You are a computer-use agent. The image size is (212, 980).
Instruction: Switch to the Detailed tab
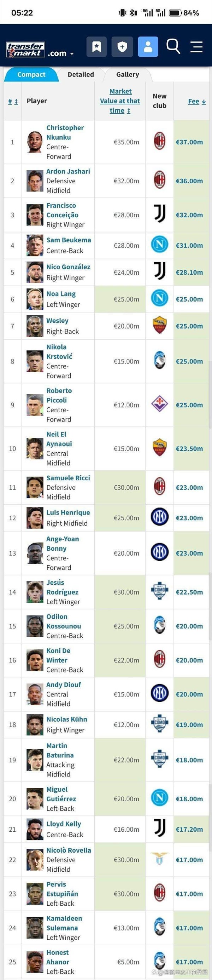pos(81,75)
